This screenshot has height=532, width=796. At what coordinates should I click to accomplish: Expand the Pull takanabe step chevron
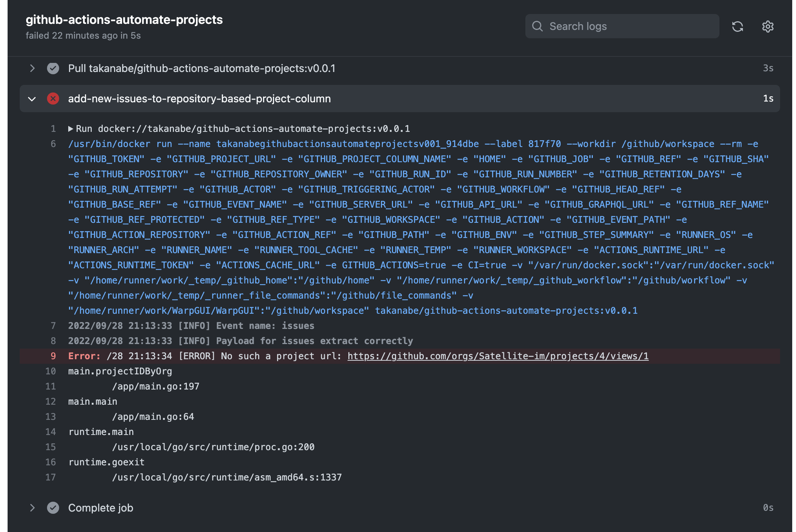click(x=32, y=68)
